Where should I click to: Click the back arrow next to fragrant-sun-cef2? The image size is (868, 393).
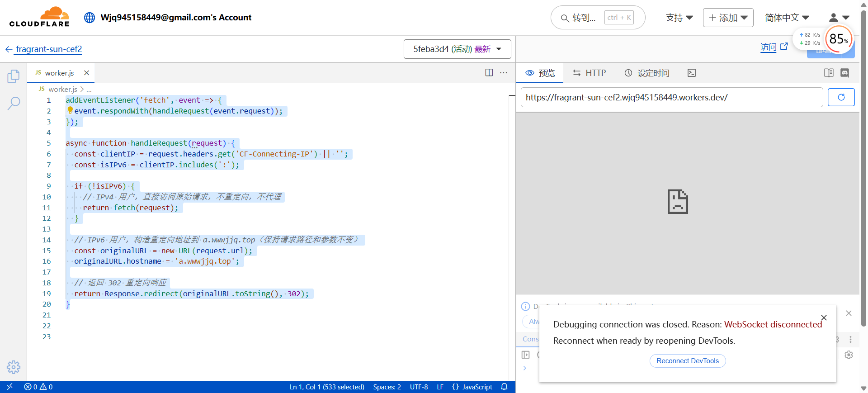pyautogui.click(x=9, y=49)
